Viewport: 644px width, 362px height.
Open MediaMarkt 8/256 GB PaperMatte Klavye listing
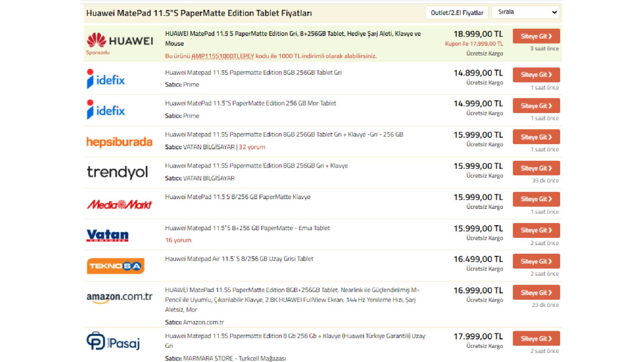click(x=237, y=197)
